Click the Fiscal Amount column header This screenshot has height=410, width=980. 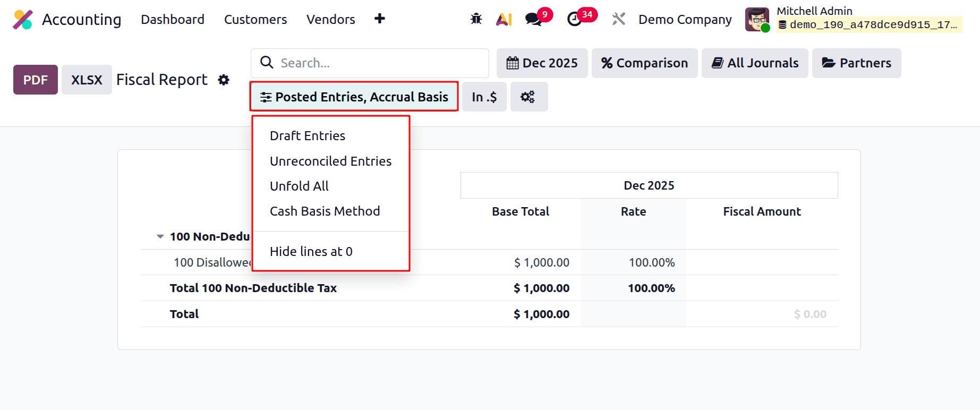762,211
